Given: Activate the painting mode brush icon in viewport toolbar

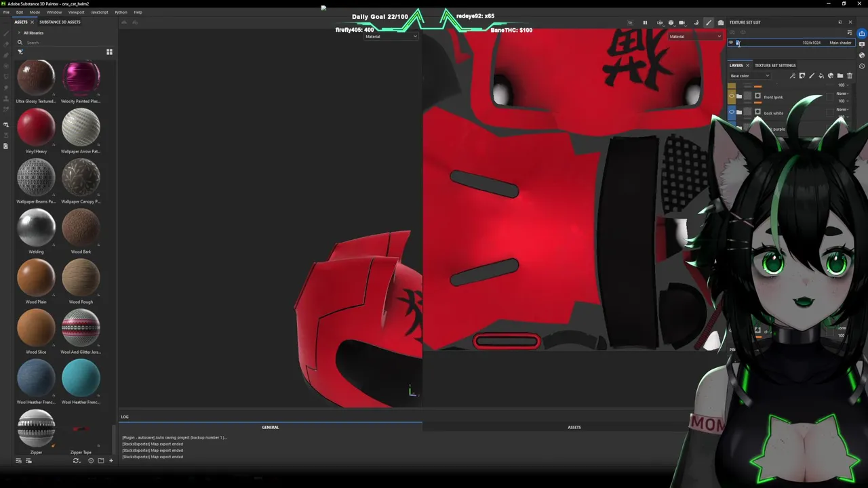Looking at the screenshot, I should coord(709,22).
